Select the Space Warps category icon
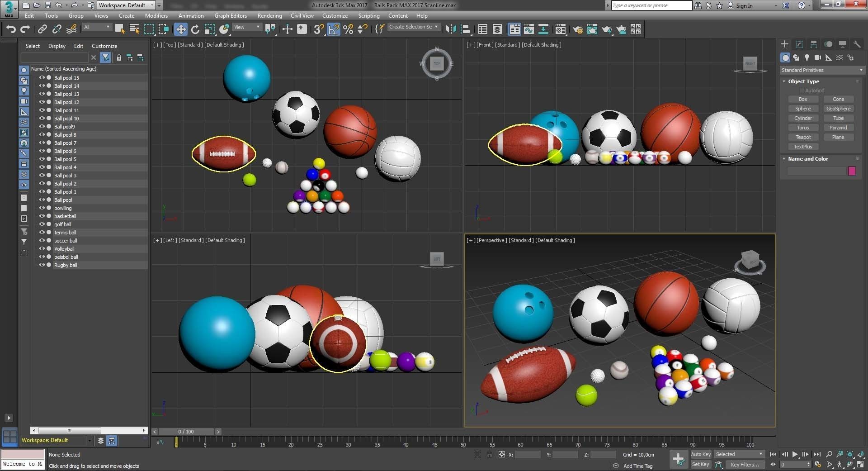Viewport: 868px width, 471px height. tap(840, 57)
